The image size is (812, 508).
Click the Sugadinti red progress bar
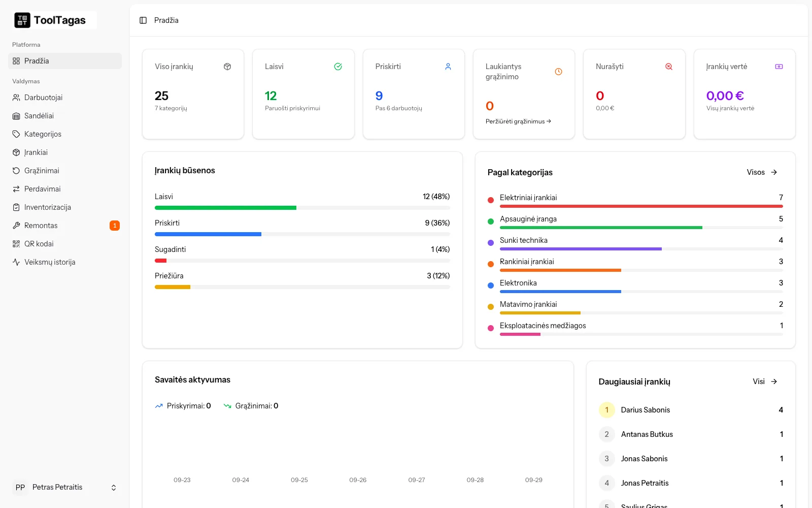[x=160, y=261]
